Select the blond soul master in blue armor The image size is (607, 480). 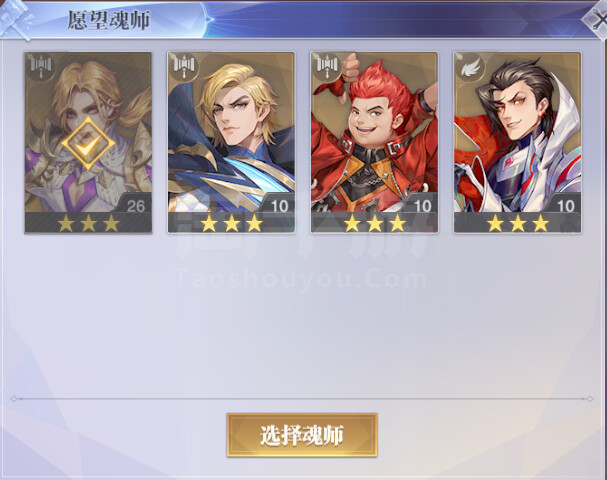(231, 142)
